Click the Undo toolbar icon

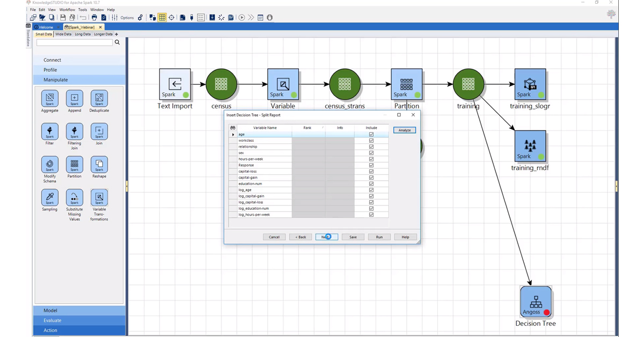click(83, 18)
